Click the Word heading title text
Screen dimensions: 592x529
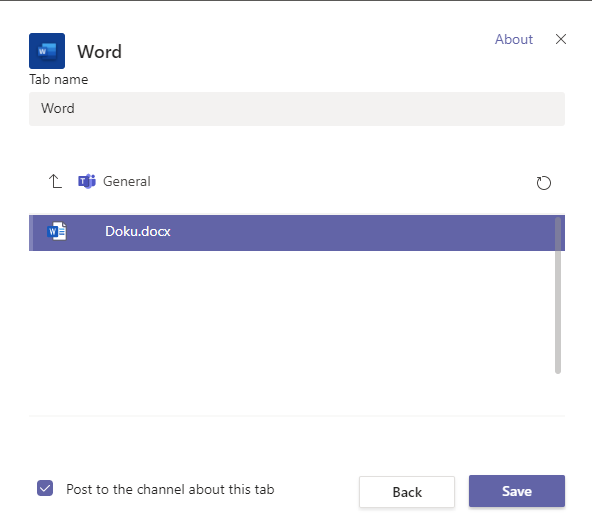100,51
